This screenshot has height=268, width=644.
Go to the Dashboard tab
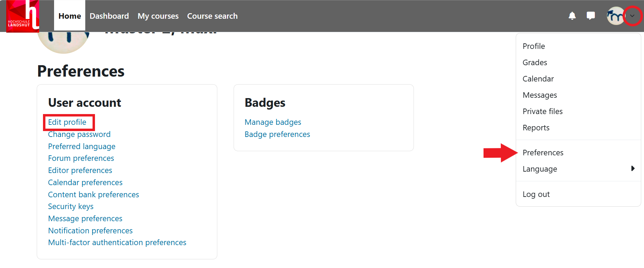109,16
